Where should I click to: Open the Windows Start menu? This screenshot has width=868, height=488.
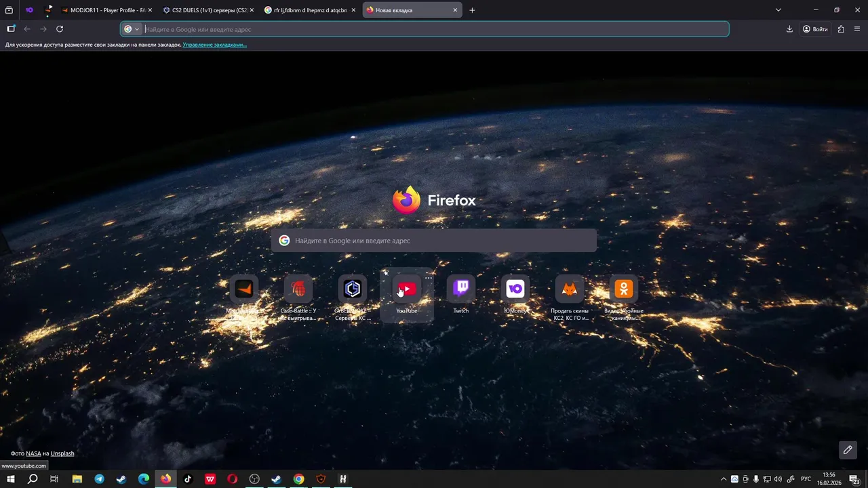click(x=11, y=479)
